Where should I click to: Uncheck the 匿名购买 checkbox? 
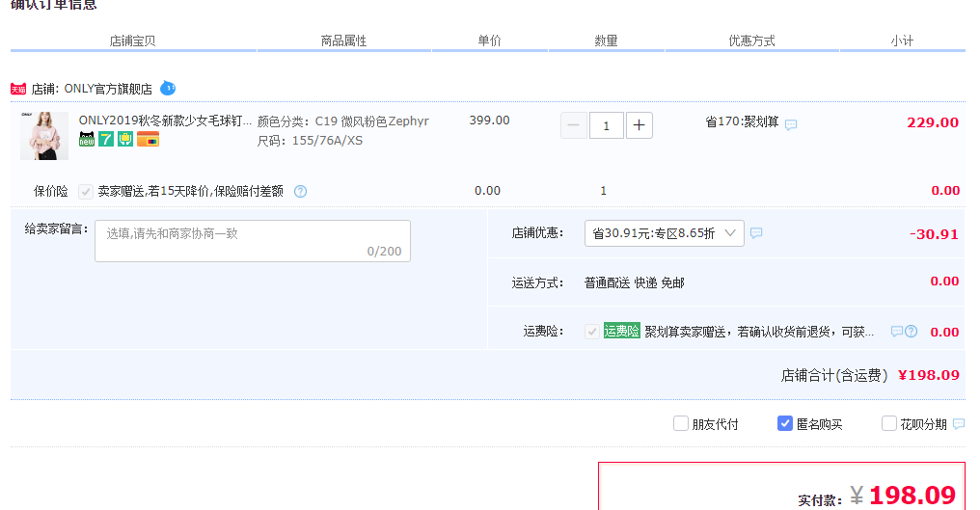point(785,424)
